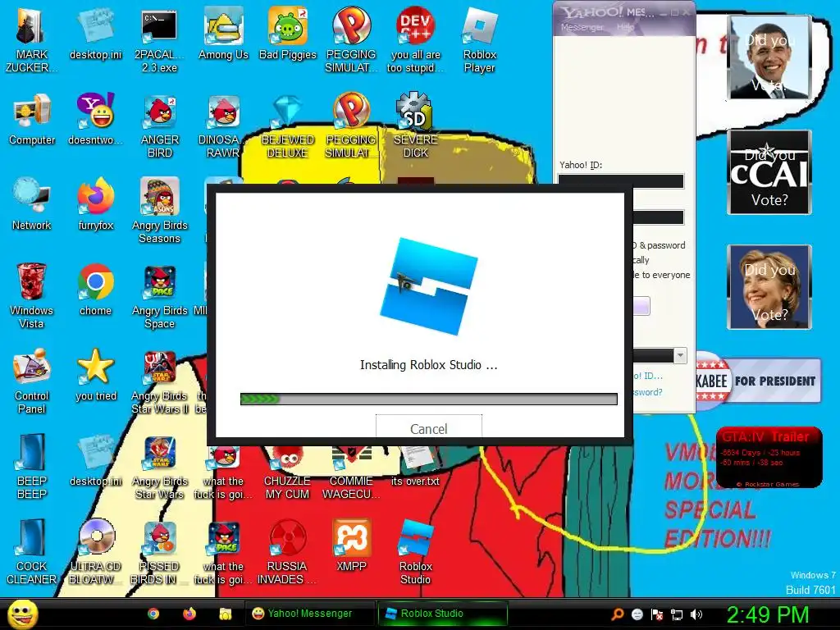Viewport: 840px width, 630px height.
Task: Click the Yahoo password input field
Action: [x=659, y=217]
